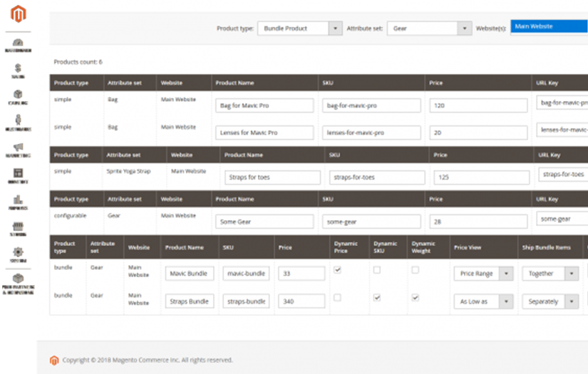588x374 pixels.
Task: Edit the lenses-for-mavic-pro SKU field
Action: coord(371,133)
